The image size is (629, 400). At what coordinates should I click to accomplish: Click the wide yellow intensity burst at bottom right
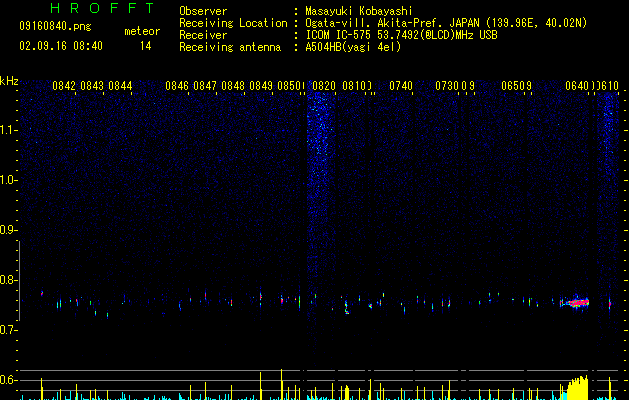click(578, 388)
